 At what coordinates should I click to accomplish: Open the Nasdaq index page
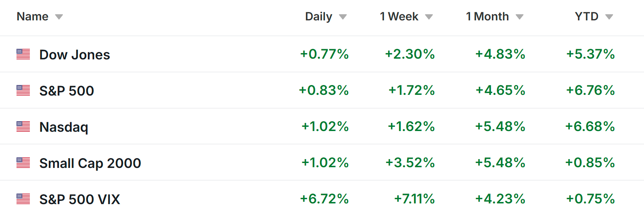[64, 127]
